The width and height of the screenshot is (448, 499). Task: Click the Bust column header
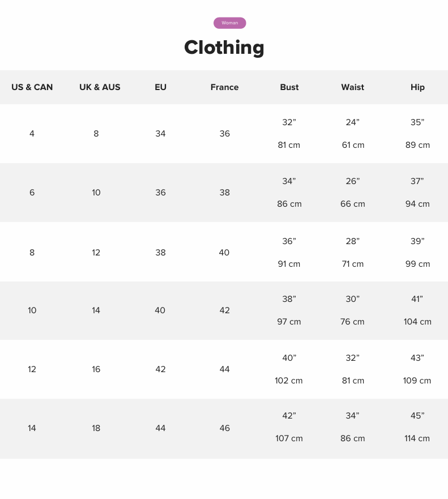click(x=289, y=87)
